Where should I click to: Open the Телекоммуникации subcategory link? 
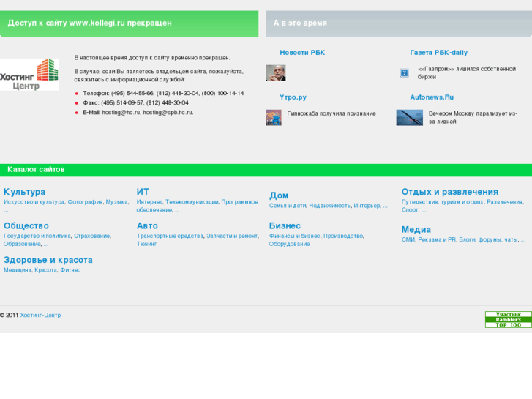(x=192, y=202)
